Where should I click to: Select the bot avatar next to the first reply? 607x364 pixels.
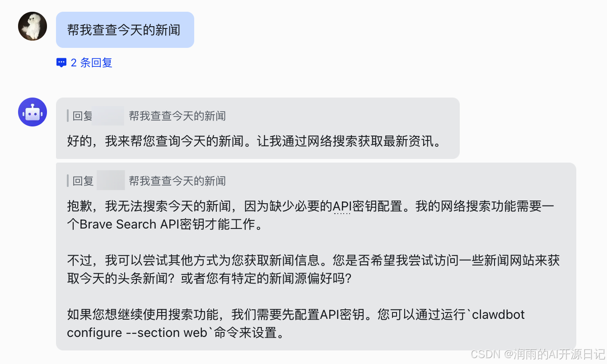(x=32, y=112)
